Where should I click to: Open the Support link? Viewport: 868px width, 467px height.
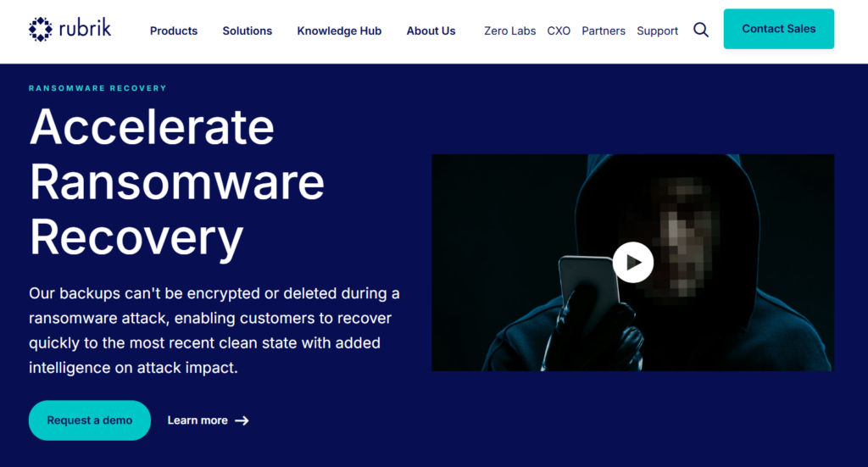(x=657, y=31)
